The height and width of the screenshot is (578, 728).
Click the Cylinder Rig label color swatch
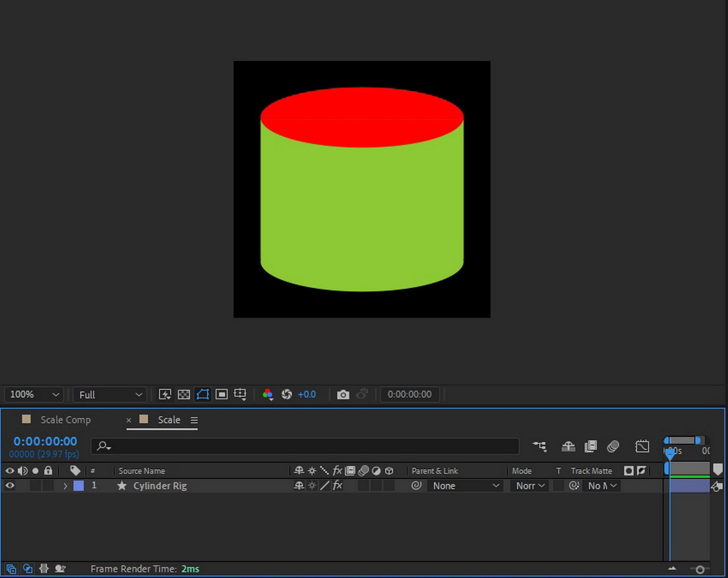(79, 486)
